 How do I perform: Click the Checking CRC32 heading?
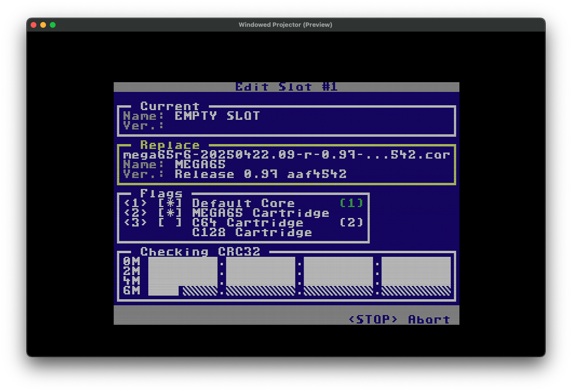point(200,252)
